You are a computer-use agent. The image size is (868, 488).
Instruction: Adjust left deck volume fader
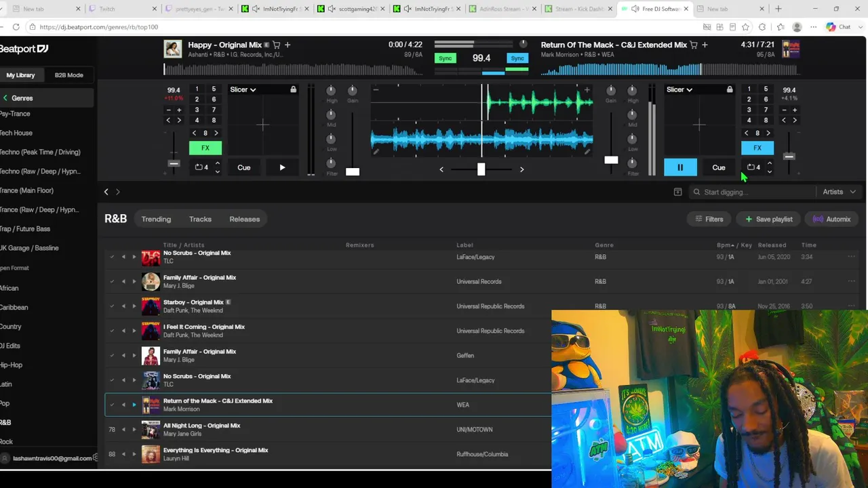click(353, 171)
